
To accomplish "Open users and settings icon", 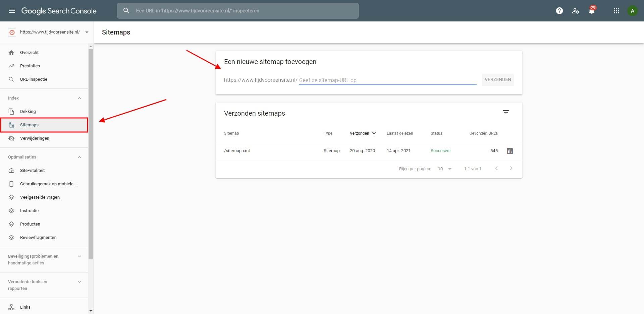I will tap(576, 11).
